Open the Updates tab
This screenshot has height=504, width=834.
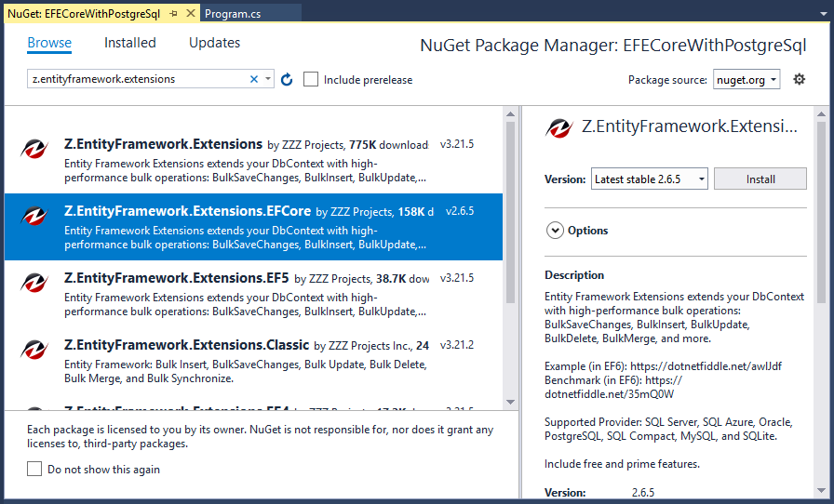(x=214, y=43)
